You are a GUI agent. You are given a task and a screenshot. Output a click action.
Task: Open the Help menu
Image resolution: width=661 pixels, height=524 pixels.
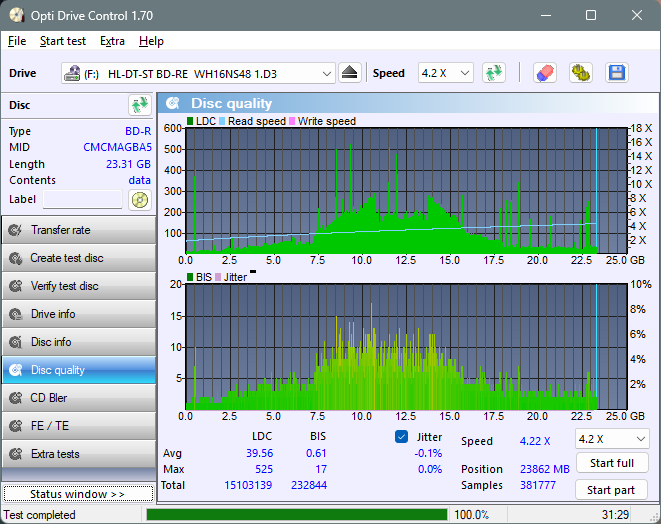[151, 41]
